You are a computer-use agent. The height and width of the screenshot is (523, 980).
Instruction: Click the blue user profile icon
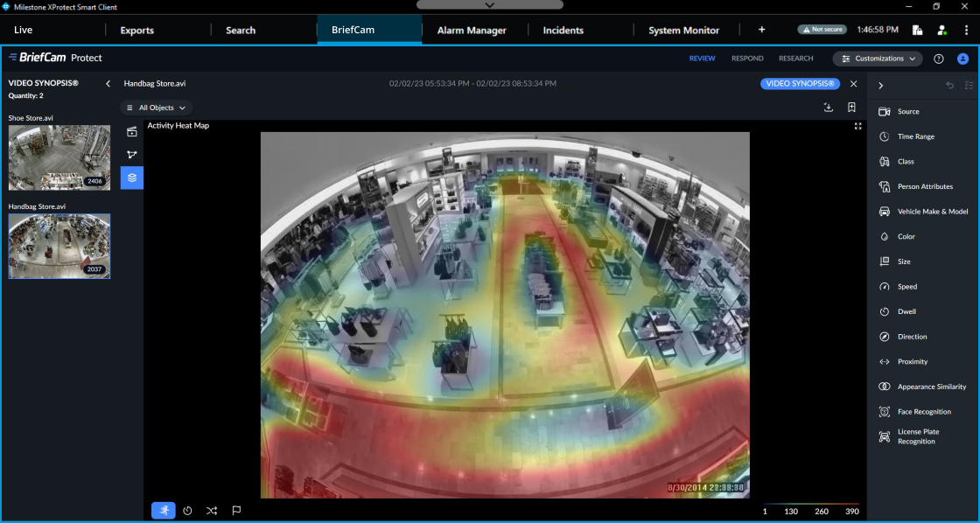[962, 59]
